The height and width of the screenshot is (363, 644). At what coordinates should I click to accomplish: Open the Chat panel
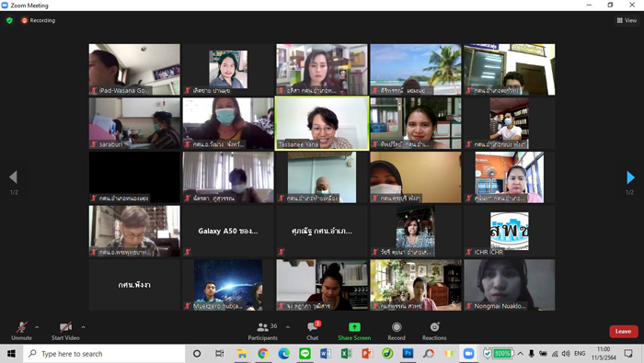click(x=313, y=331)
